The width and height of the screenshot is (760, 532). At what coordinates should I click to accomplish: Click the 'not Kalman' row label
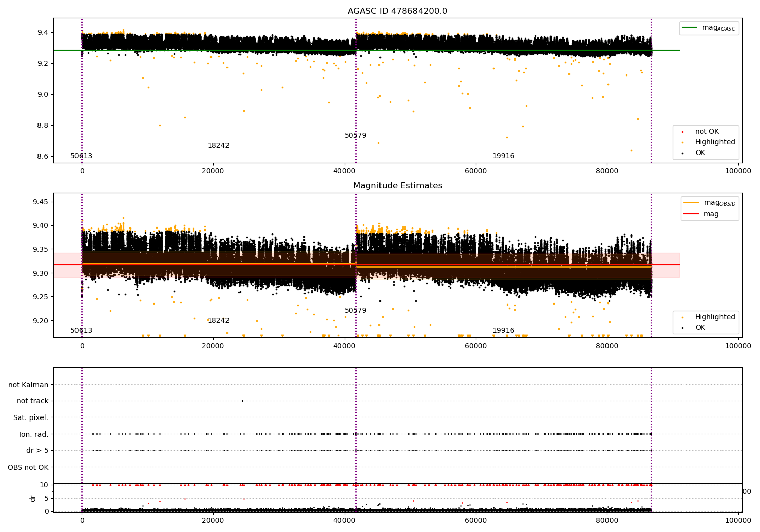click(28, 385)
